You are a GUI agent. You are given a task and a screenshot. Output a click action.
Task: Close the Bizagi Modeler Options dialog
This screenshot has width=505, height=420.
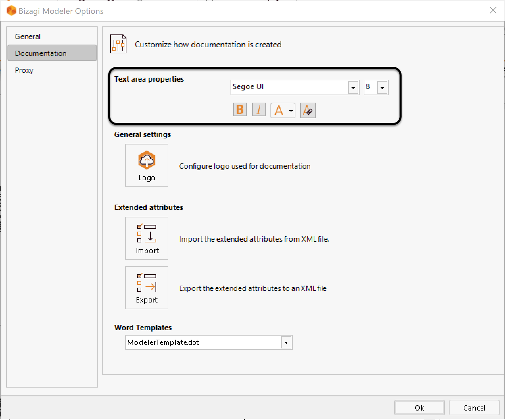(493, 10)
